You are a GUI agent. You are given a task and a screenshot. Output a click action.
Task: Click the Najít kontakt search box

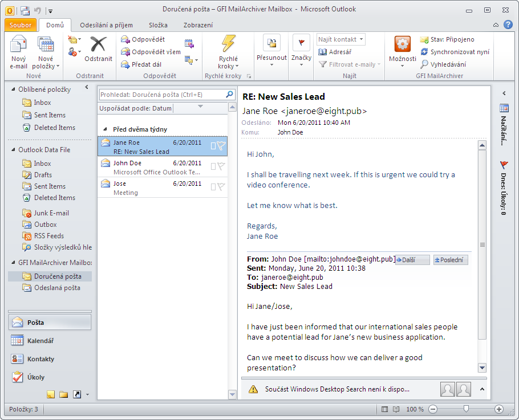click(x=340, y=39)
